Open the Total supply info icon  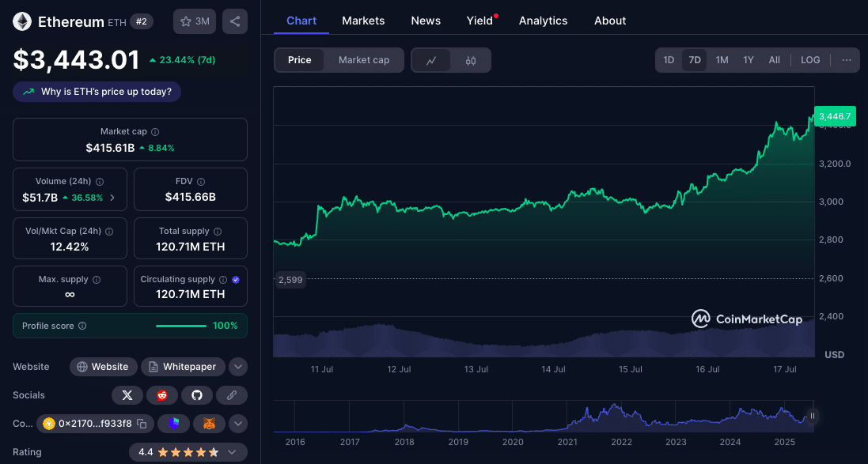pyautogui.click(x=218, y=231)
